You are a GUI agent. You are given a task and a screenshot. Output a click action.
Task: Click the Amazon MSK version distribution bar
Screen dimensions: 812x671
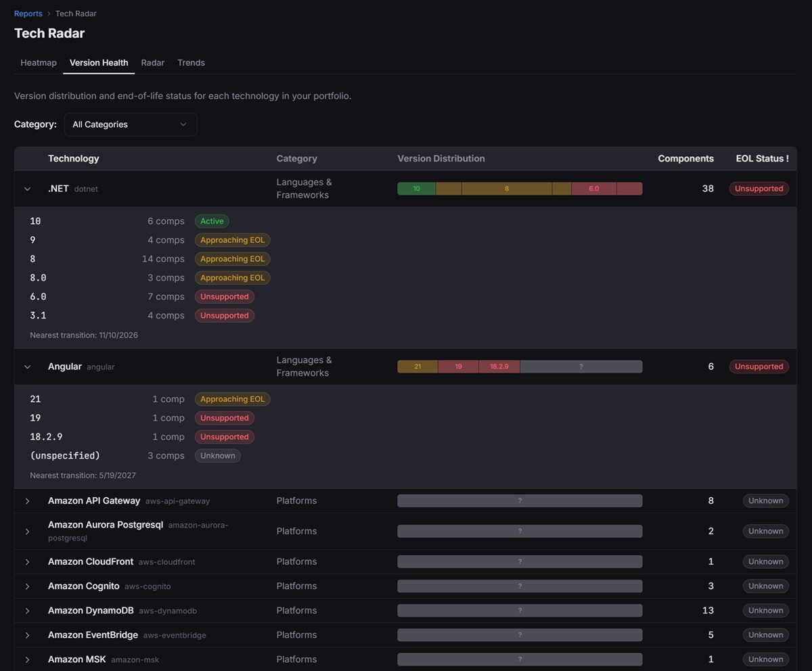[520, 660]
